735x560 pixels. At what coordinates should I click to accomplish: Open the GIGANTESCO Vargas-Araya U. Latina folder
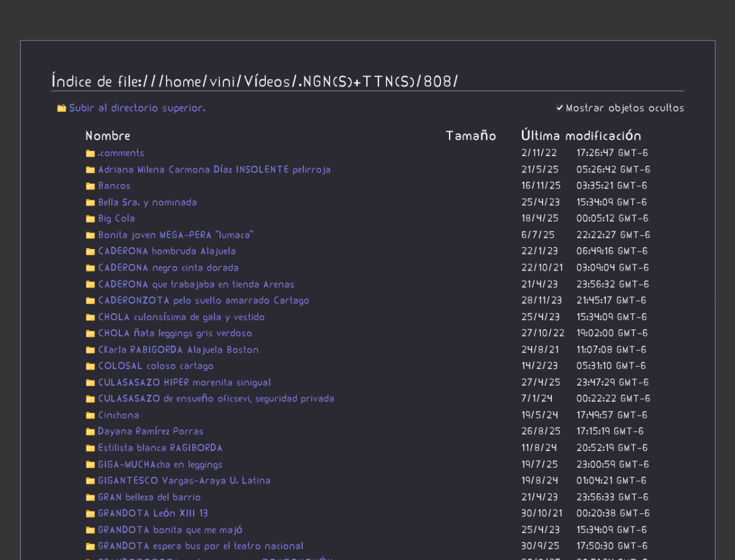(x=184, y=480)
